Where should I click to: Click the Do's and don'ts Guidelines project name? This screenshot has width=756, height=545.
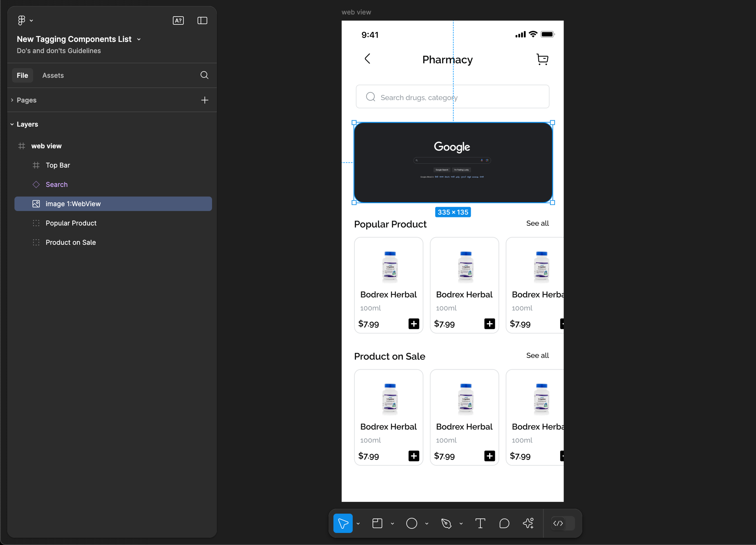59,51
